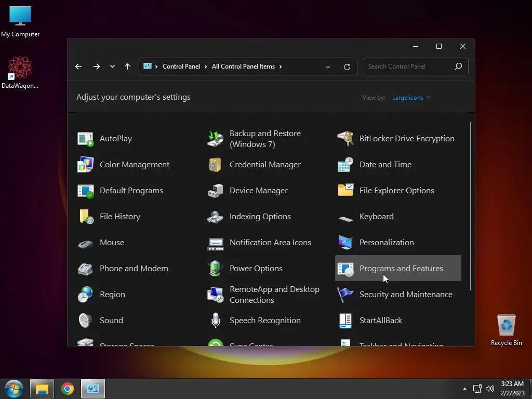
Task: Click the "Speech Recognition" label
Action: click(x=265, y=321)
